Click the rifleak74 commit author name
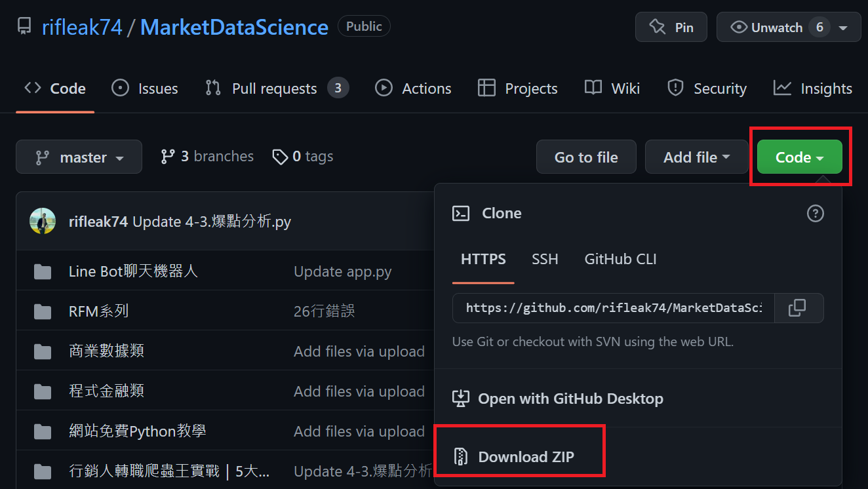Screen dimensions: 868x489 tap(98, 222)
